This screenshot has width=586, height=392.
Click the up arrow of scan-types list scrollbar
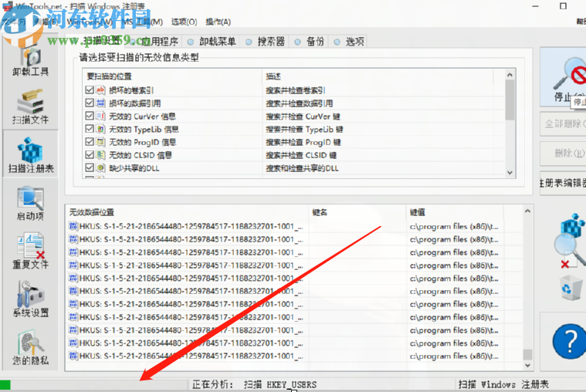pyautogui.click(x=510, y=75)
